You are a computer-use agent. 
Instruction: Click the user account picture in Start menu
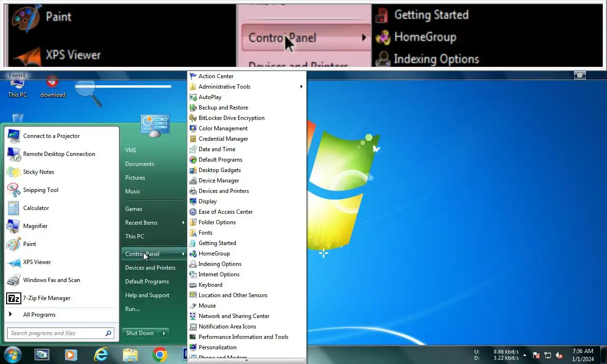(x=155, y=126)
